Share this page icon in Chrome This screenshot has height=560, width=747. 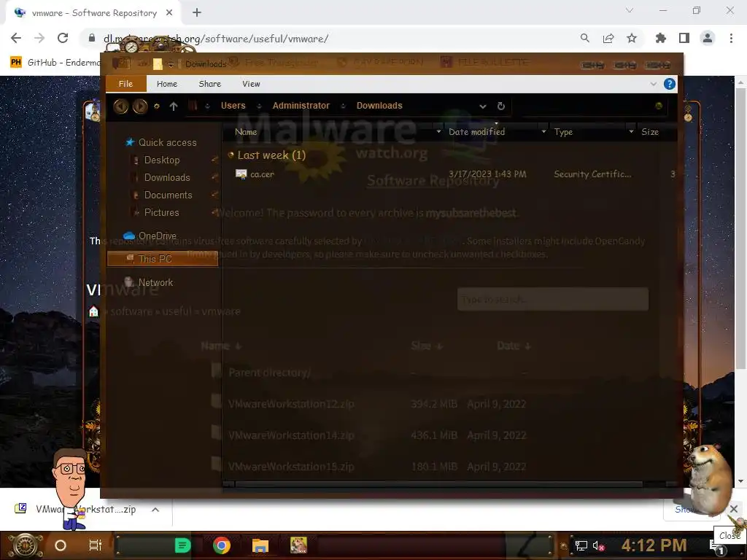pos(608,38)
